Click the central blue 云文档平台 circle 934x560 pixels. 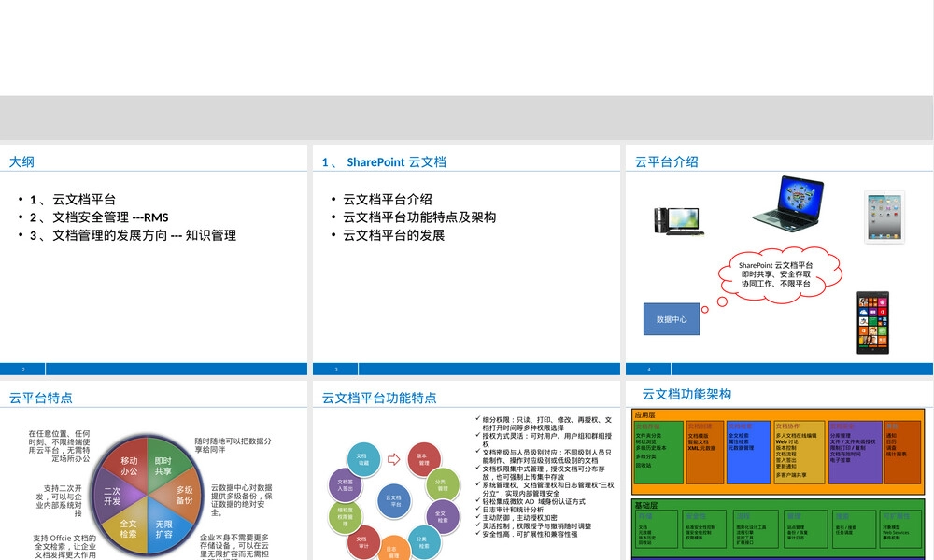pyautogui.click(x=394, y=501)
